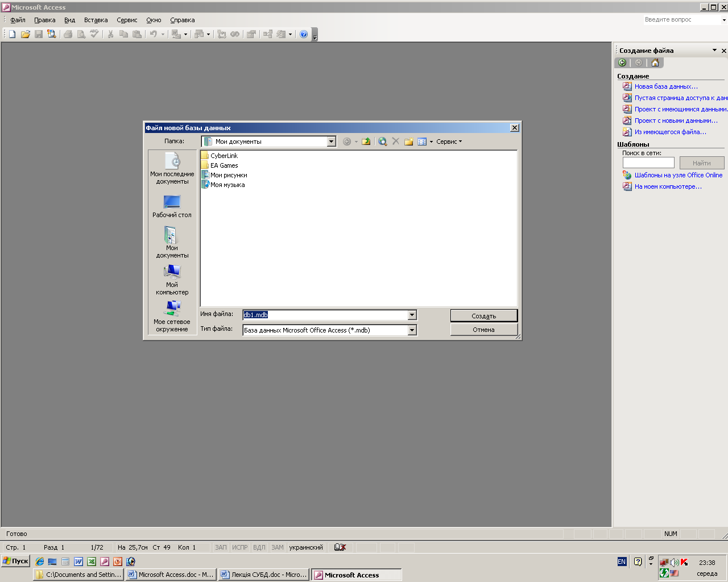Click the Microsoft Access help question icon
Image resolution: width=728 pixels, height=582 pixels.
(304, 34)
